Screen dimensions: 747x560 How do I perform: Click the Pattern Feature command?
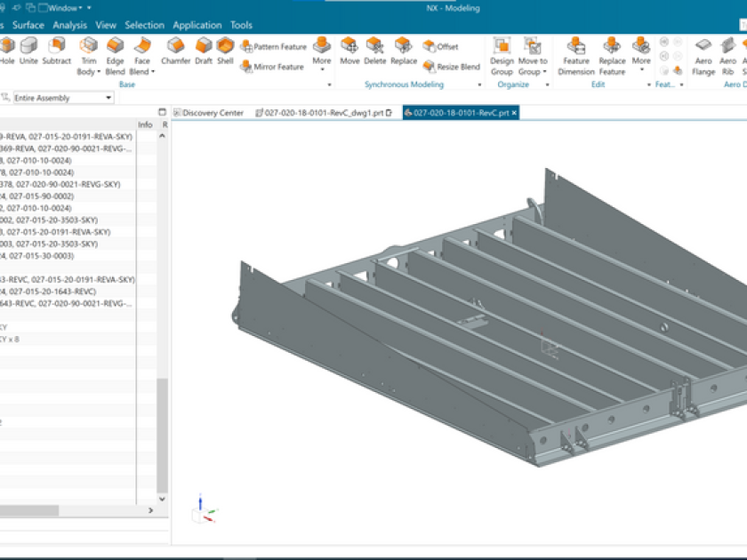[x=274, y=46]
